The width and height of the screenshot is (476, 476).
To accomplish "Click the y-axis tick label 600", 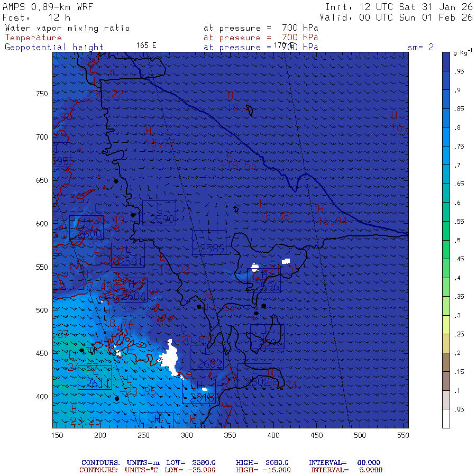I will pyautogui.click(x=42, y=224).
